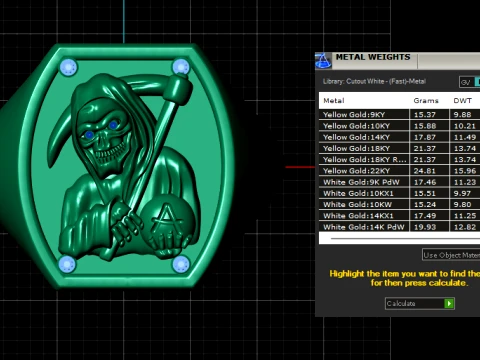Select the White Gold:10KX1 row
The image size is (480, 360).
coord(399,193)
